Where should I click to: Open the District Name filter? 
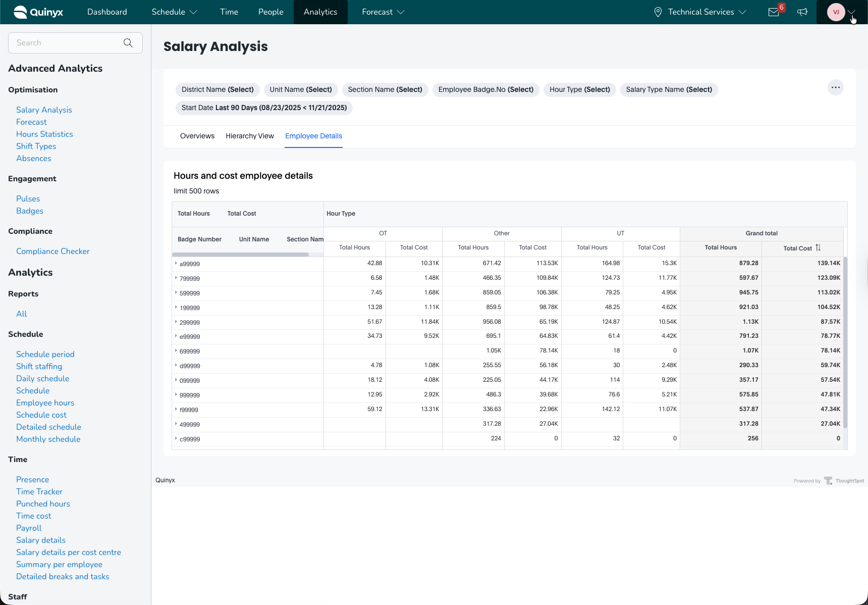pos(218,90)
